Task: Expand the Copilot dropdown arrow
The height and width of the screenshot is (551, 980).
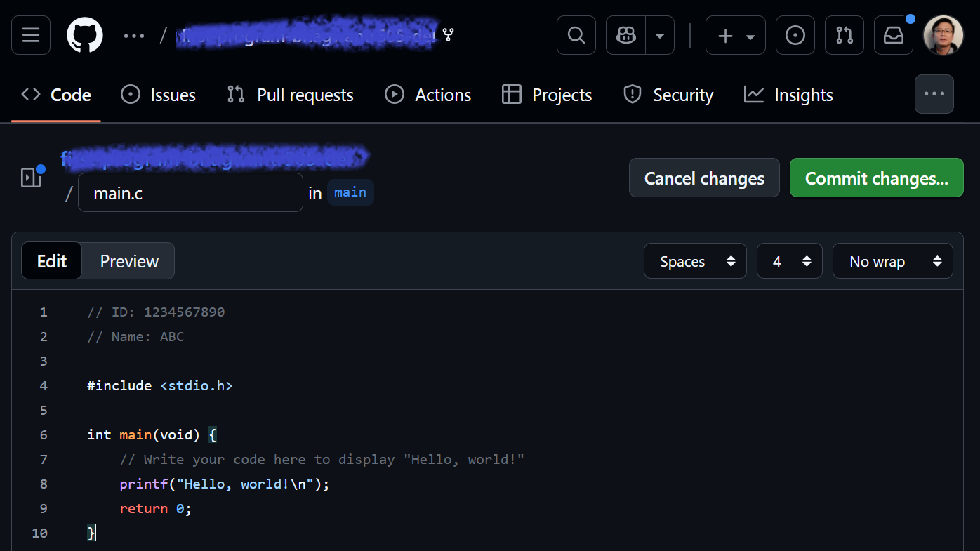Action: (x=660, y=35)
